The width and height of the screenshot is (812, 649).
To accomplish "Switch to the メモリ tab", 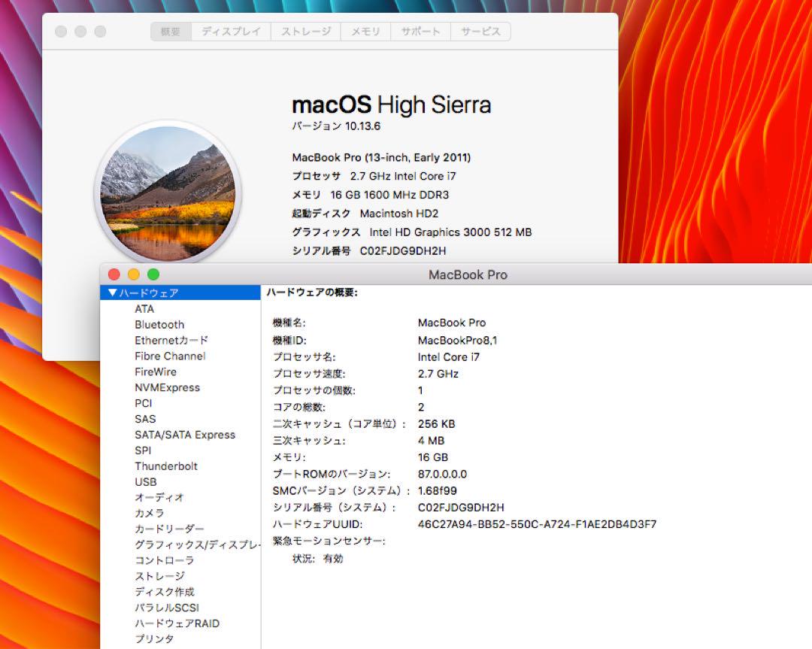I will point(365,32).
